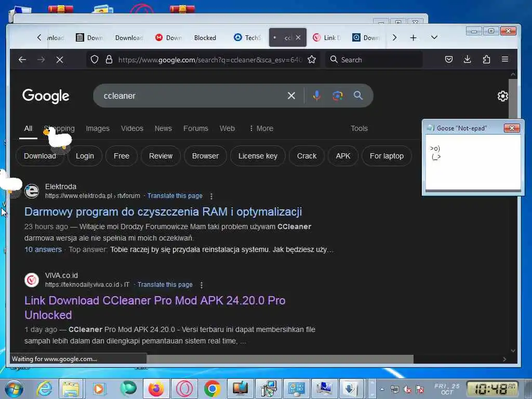The width and height of the screenshot is (532, 399).
Task: Open Link Download CCleaner Pro Mod APK result
Action: point(155,308)
